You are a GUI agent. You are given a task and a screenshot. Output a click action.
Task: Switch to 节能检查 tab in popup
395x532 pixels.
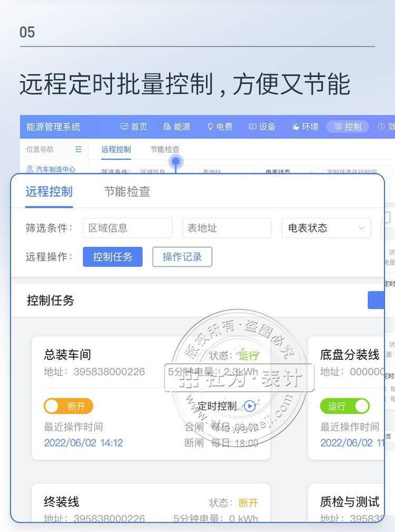[127, 192]
